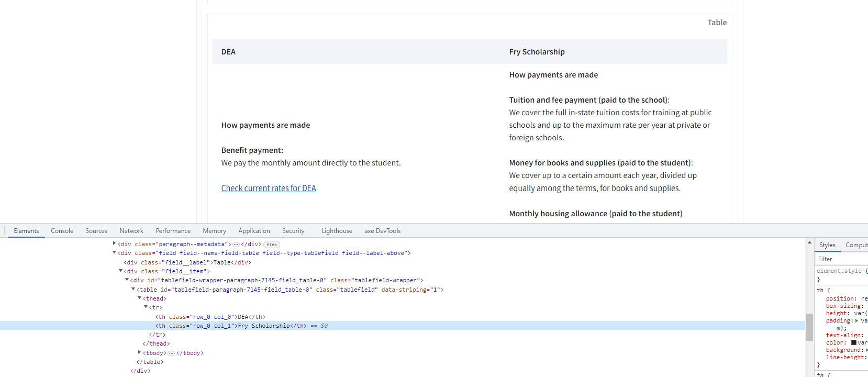Click the closing tr tag row
Viewport: 868px width, 377px height.
pos(157,335)
